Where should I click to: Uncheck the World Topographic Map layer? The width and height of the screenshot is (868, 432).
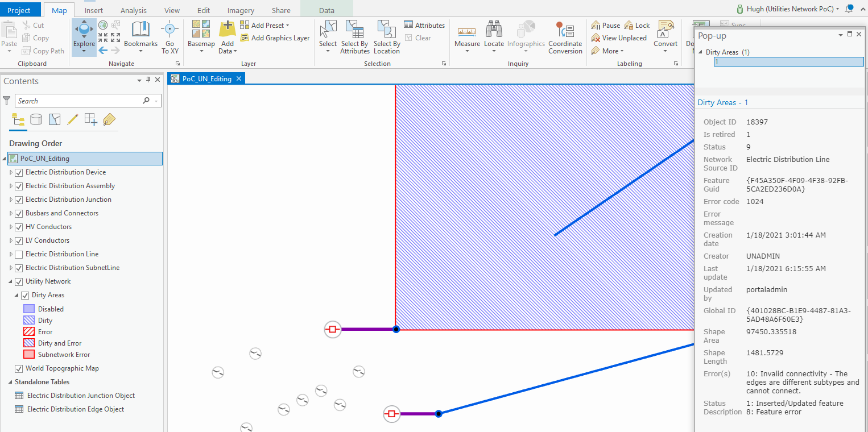[x=19, y=368]
